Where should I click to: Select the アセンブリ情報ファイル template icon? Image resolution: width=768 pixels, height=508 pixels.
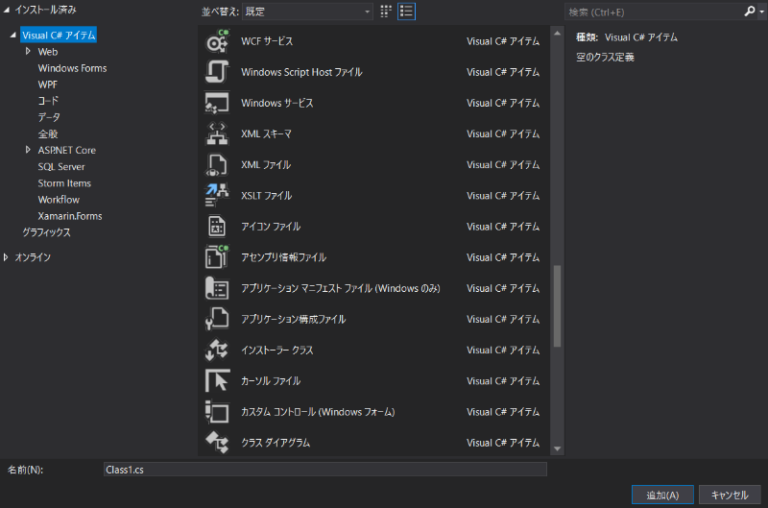(217, 257)
